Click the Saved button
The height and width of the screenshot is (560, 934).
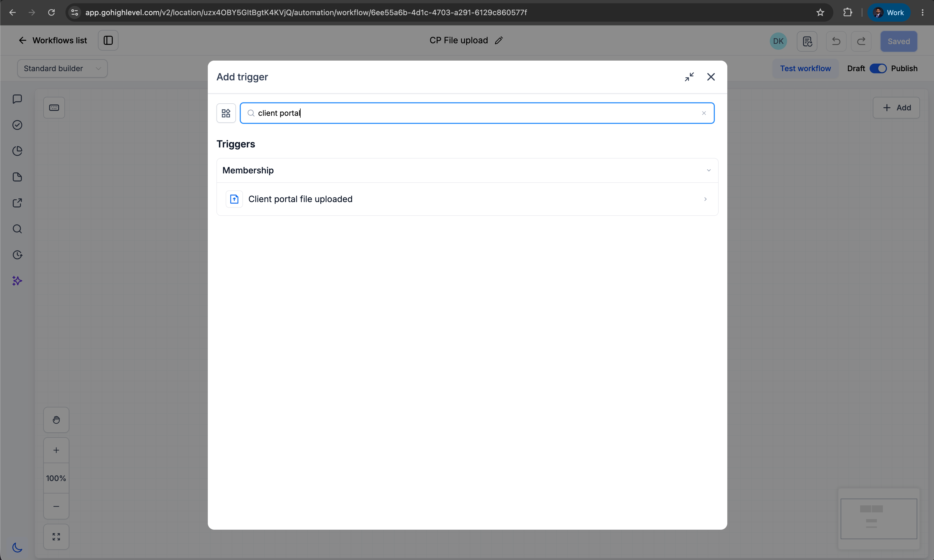pyautogui.click(x=899, y=41)
